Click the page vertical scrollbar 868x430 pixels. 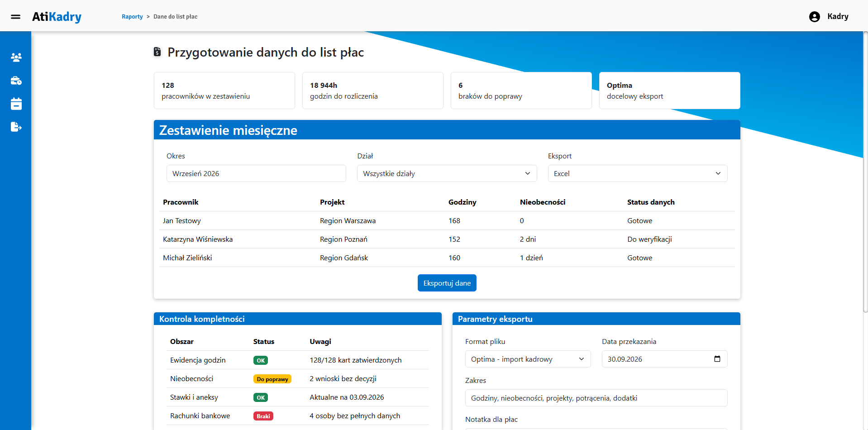(x=865, y=172)
